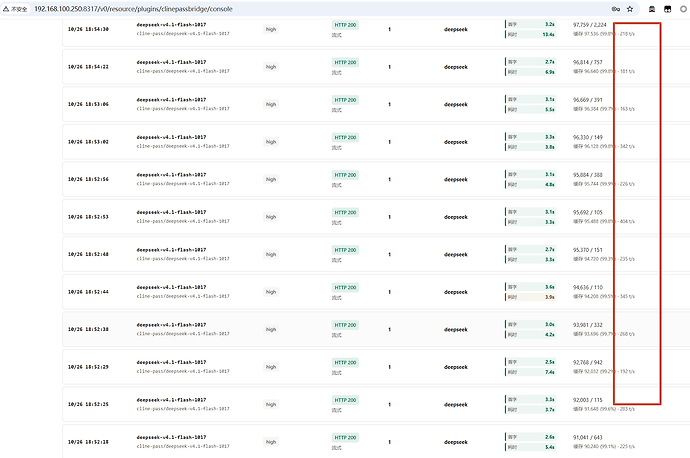690x458 pixels.
Task: Select the 10/26 18:52:29 timestamp
Action: (88, 367)
